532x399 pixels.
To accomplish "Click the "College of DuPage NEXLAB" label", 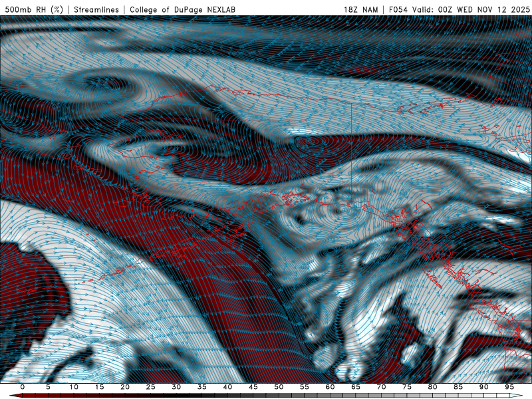I will (x=182, y=9).
